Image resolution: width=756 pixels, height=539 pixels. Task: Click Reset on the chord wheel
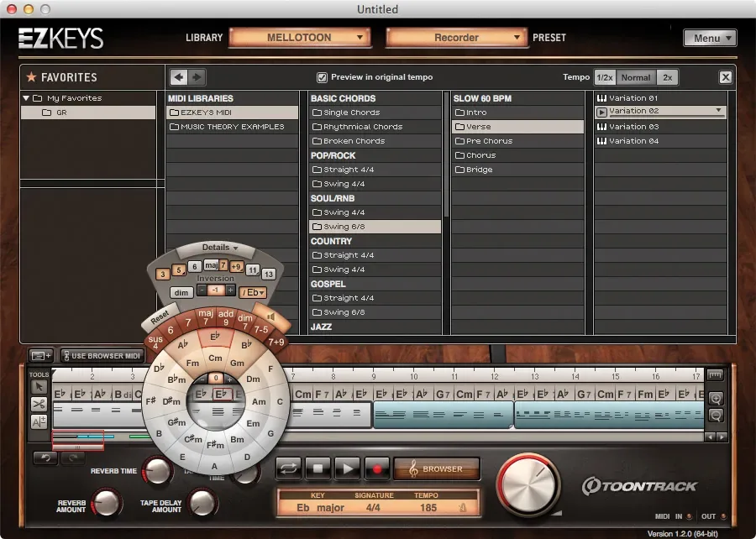pyautogui.click(x=160, y=317)
